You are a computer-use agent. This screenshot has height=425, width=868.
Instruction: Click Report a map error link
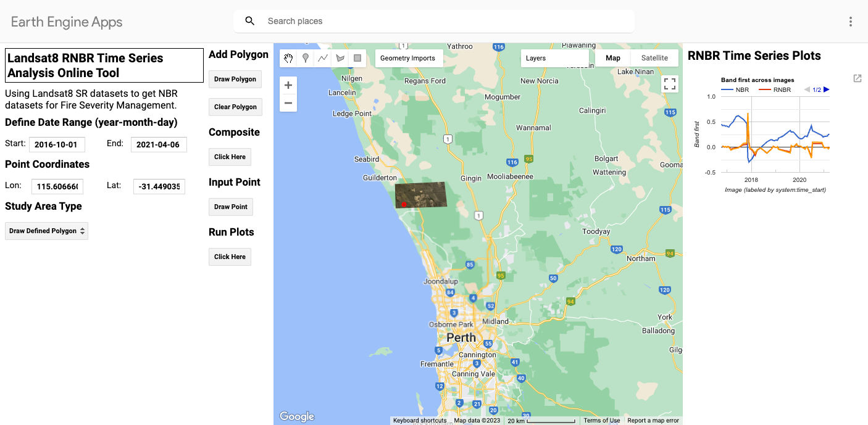[653, 421]
